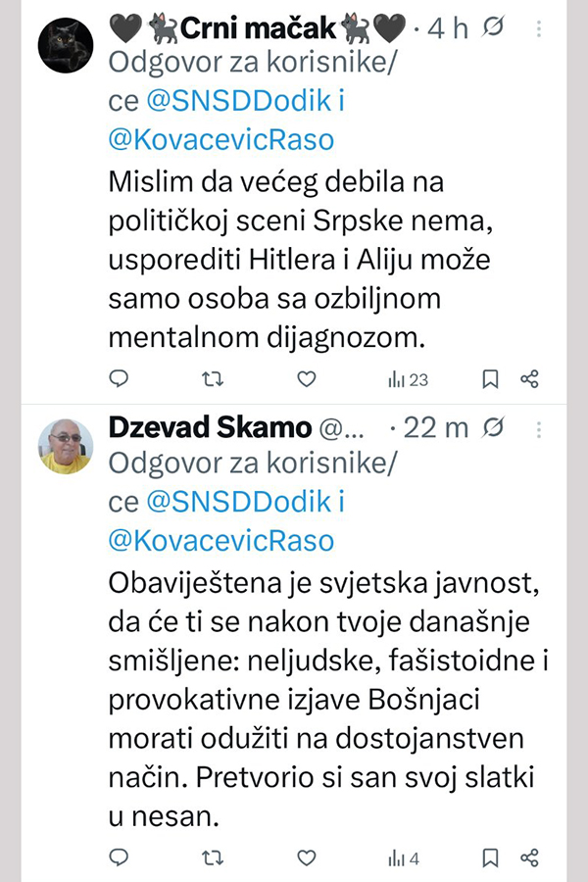Reply to Dzevad Skamo's tweet
The height and width of the screenshot is (882, 588).
119,858
